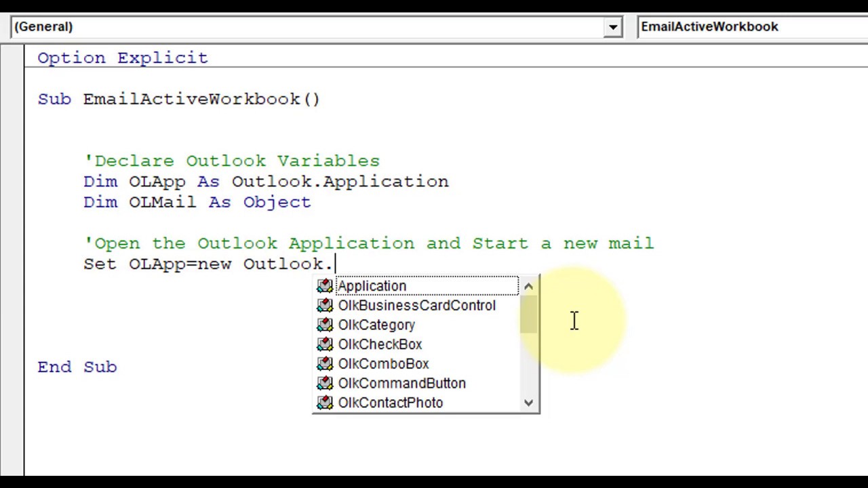Click the End Sub line
Screen dimensions: 868x488
tap(77, 367)
